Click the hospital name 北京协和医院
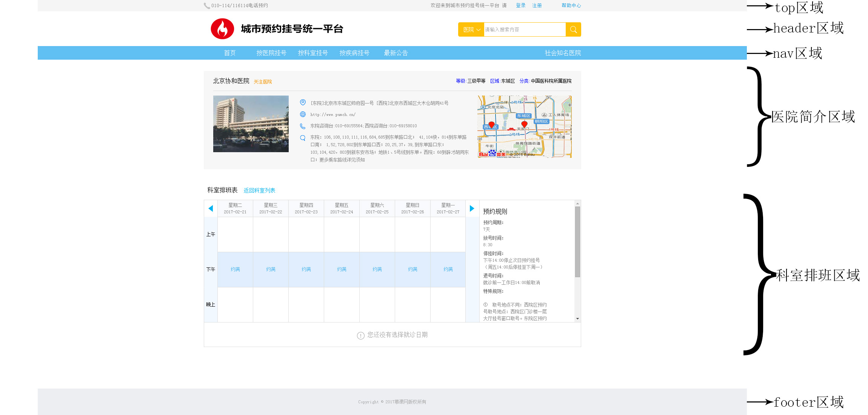This screenshot has height=415, width=868. (231, 81)
